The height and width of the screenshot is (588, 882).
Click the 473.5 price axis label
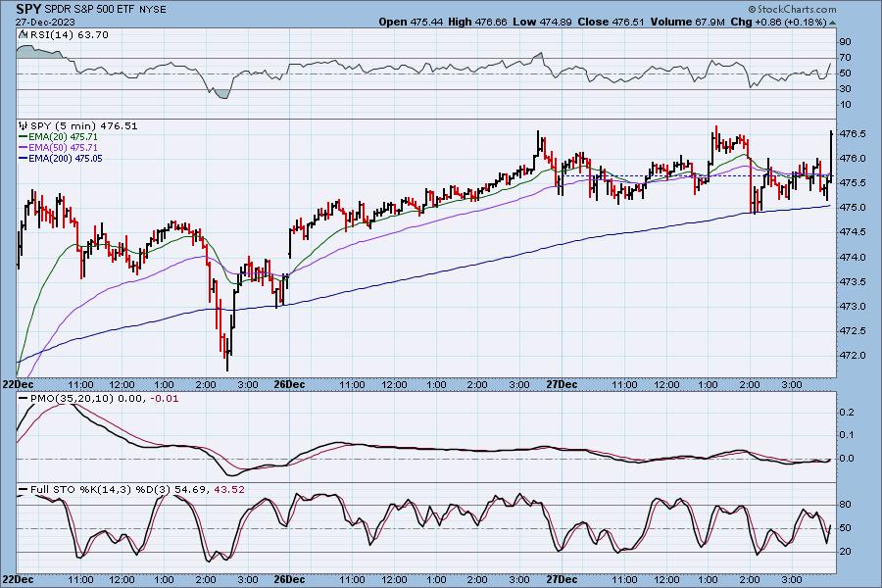(853, 282)
